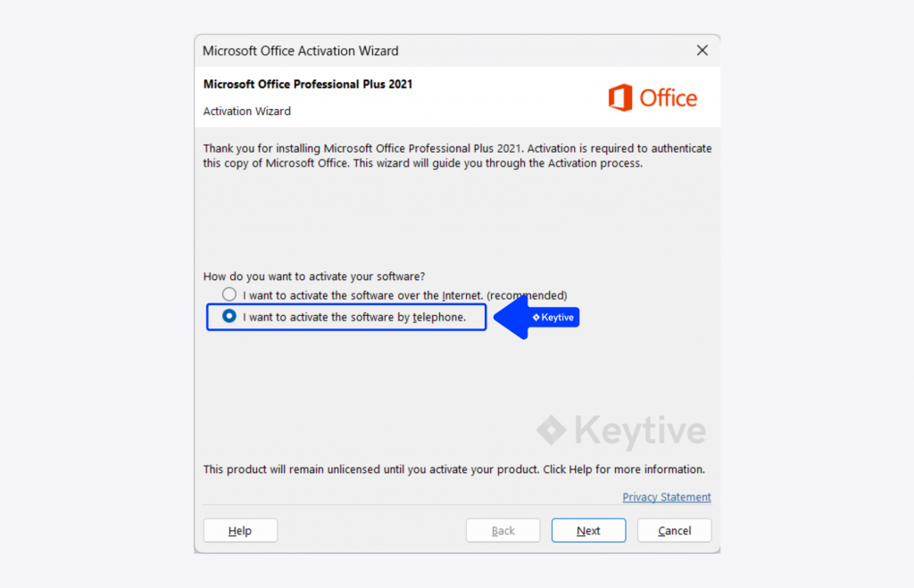914x588 pixels.
Task: Click the "Microsoft Office Activation Wizard" title bar
Action: pyautogui.click(x=300, y=51)
